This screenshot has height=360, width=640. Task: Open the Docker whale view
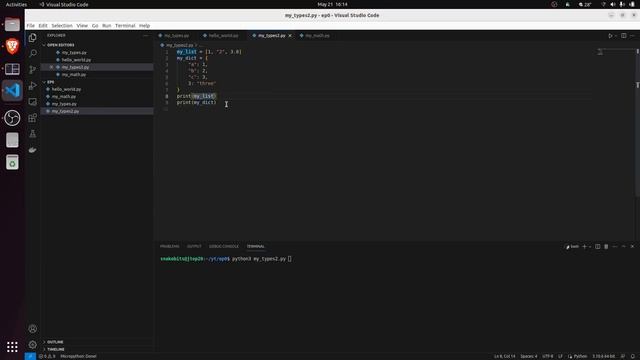33,150
